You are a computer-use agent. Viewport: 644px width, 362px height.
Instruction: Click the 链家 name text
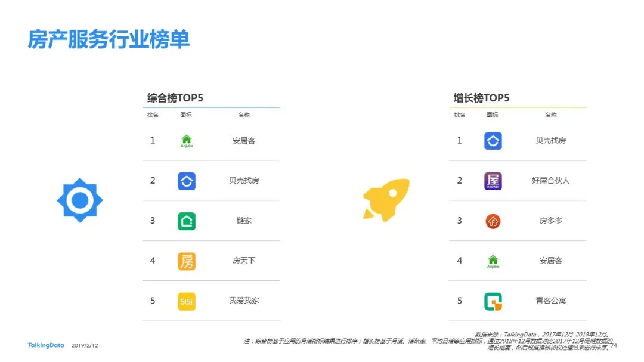point(244,221)
